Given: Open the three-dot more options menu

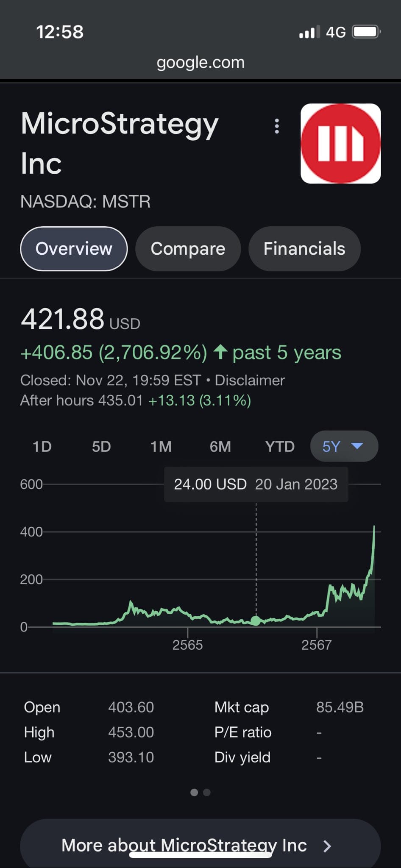Looking at the screenshot, I should 277,126.
